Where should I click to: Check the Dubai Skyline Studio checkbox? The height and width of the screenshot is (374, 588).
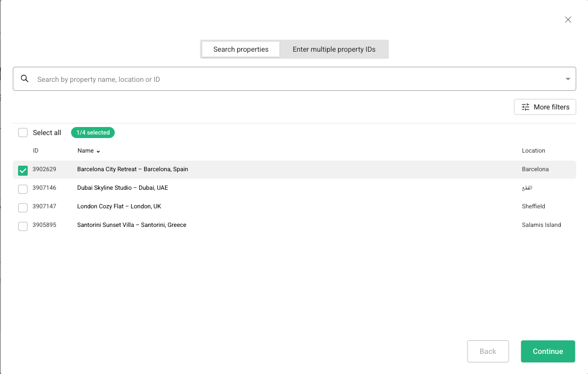pos(23,189)
